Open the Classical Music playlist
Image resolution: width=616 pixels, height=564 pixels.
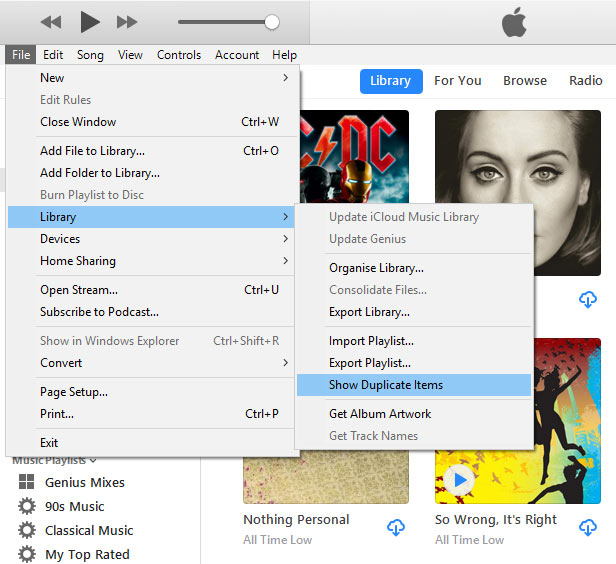pyautogui.click(x=89, y=531)
